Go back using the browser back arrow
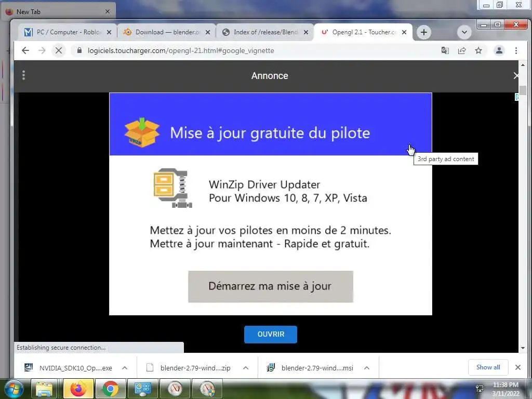This screenshot has width=532, height=399. click(25, 50)
